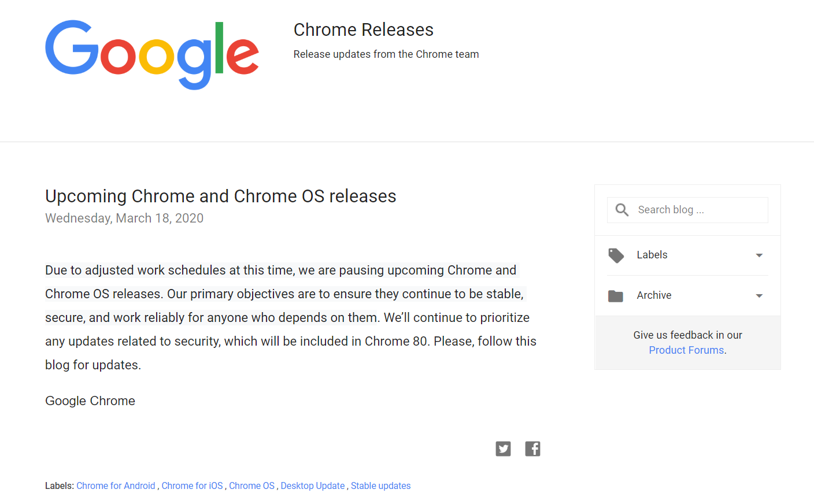The height and width of the screenshot is (504, 814).
Task: Click the Labels sidebar text
Action: click(x=652, y=255)
